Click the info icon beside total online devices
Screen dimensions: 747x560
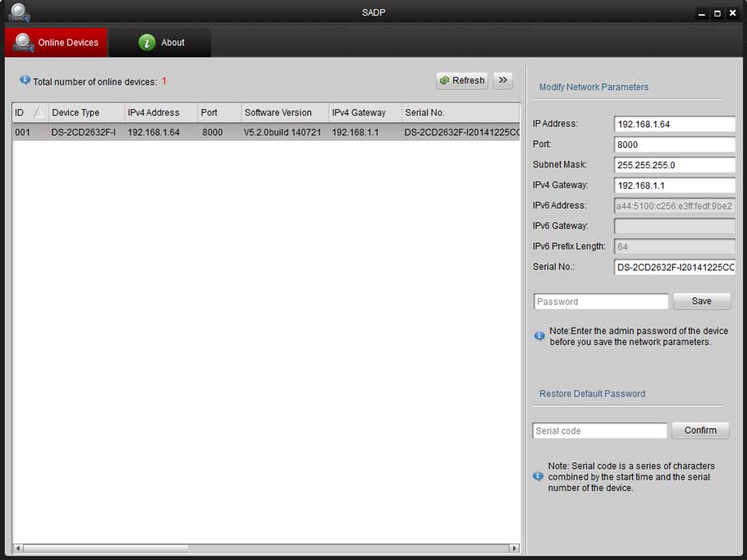tap(25, 80)
